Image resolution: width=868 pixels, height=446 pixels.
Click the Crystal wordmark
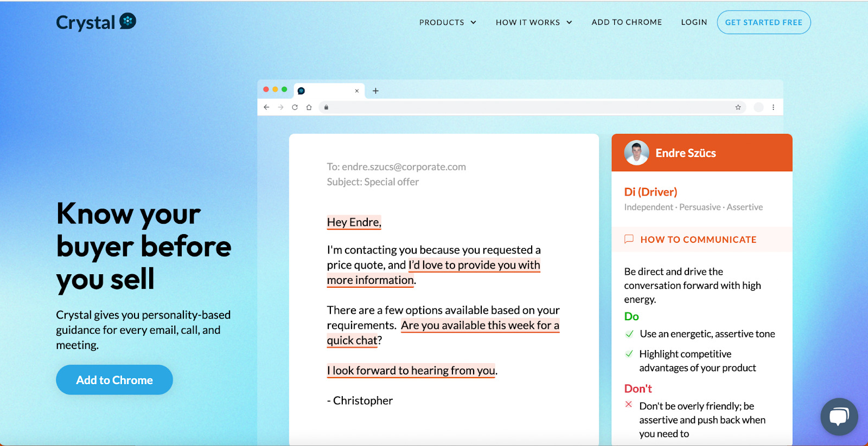pos(86,23)
